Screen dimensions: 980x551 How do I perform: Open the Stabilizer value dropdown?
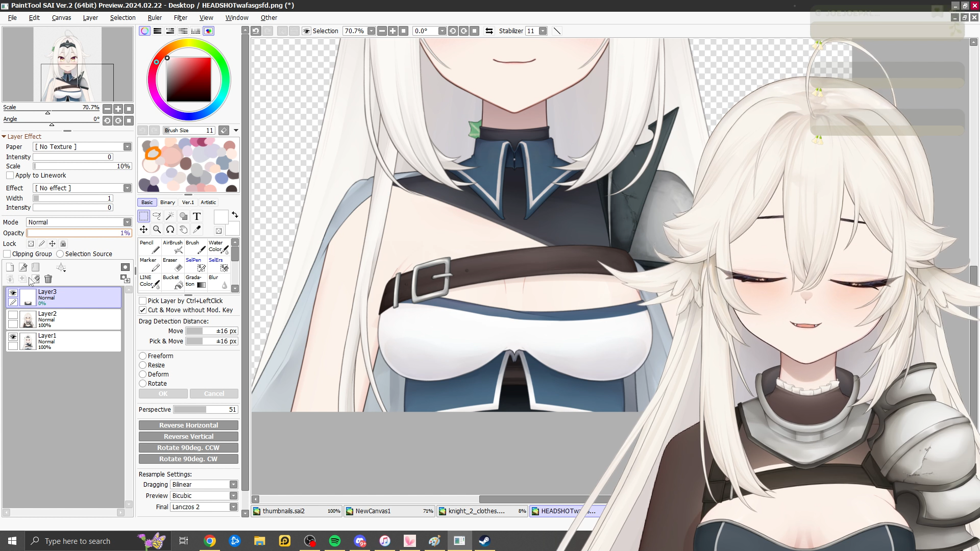coord(543,31)
